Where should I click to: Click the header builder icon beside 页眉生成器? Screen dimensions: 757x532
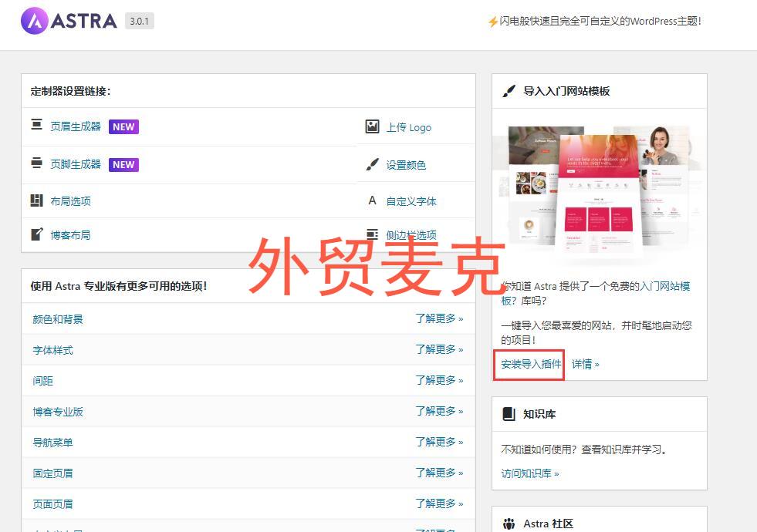pyautogui.click(x=37, y=124)
